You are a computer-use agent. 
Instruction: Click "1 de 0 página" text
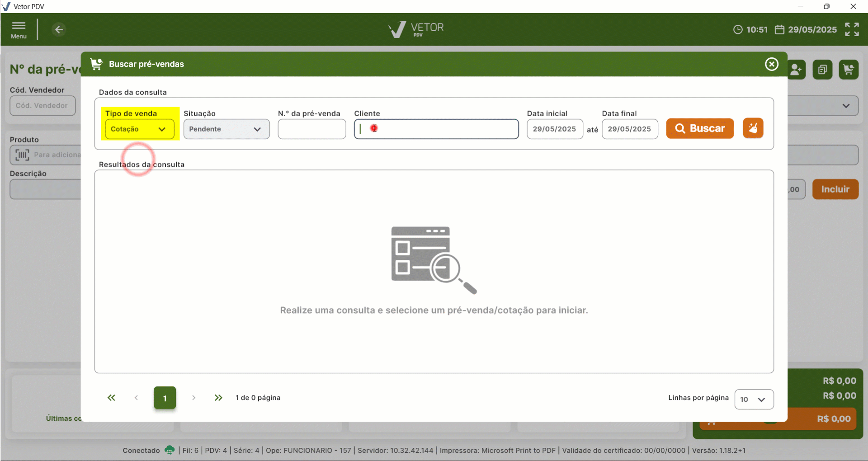(x=258, y=398)
